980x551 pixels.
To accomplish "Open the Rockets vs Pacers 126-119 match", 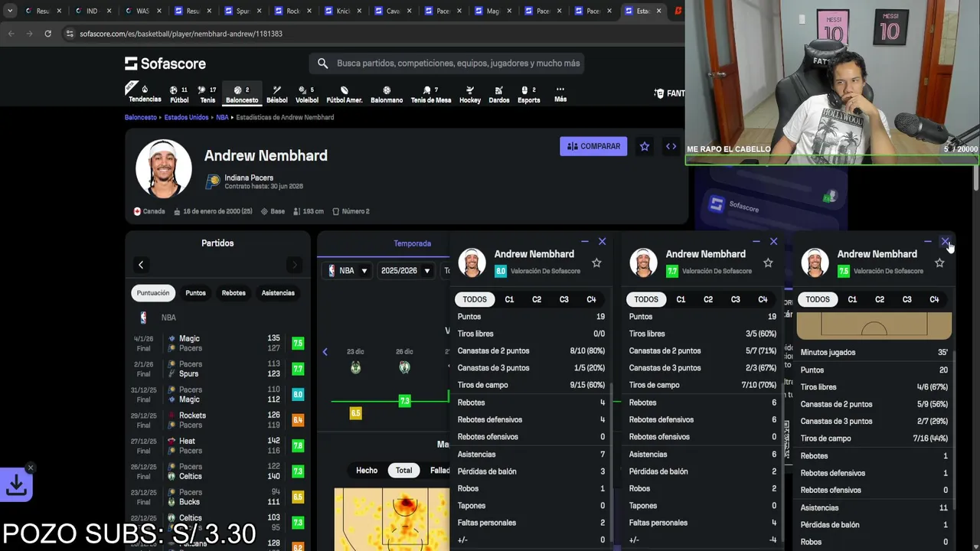I will 218,420.
